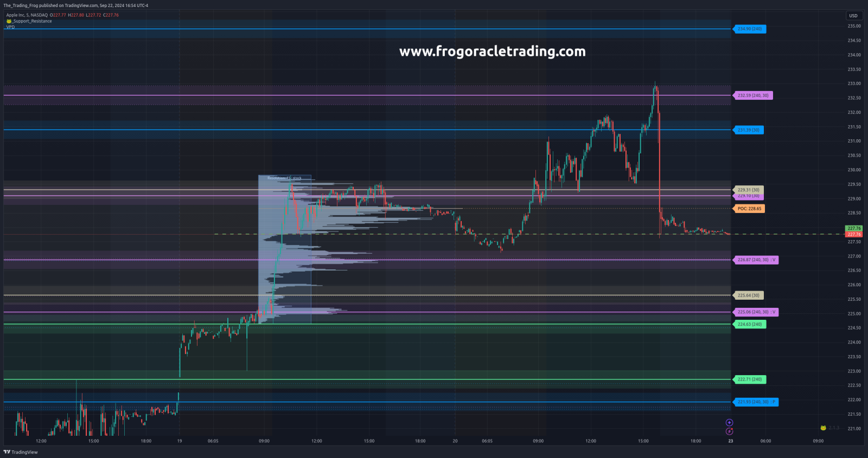The height and width of the screenshot is (458, 868).
Task: Click the 234.90 (240) level label
Action: [750, 29]
